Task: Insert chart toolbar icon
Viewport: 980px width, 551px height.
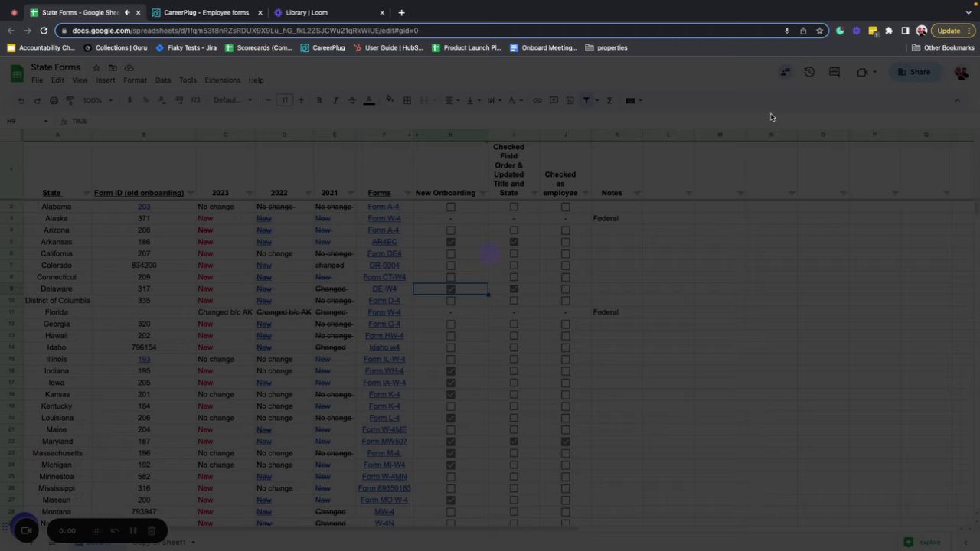Action: tap(570, 100)
